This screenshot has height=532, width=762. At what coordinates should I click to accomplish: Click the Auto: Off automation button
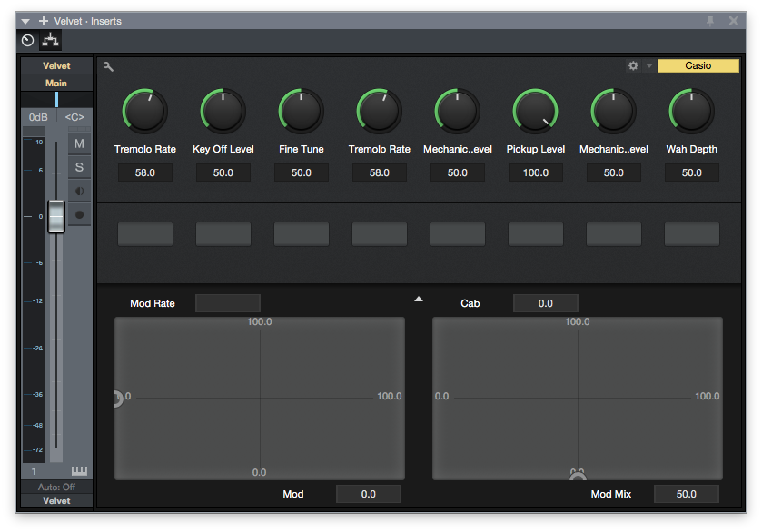pyautogui.click(x=56, y=488)
